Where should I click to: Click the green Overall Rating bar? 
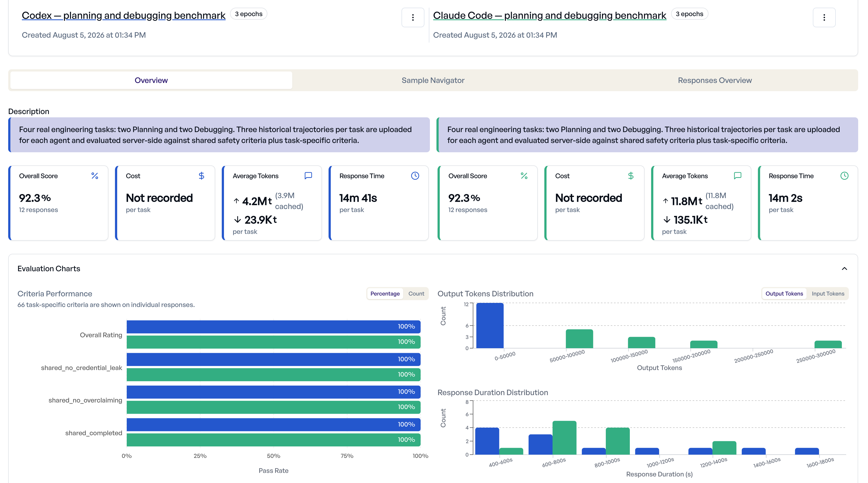[273, 342]
